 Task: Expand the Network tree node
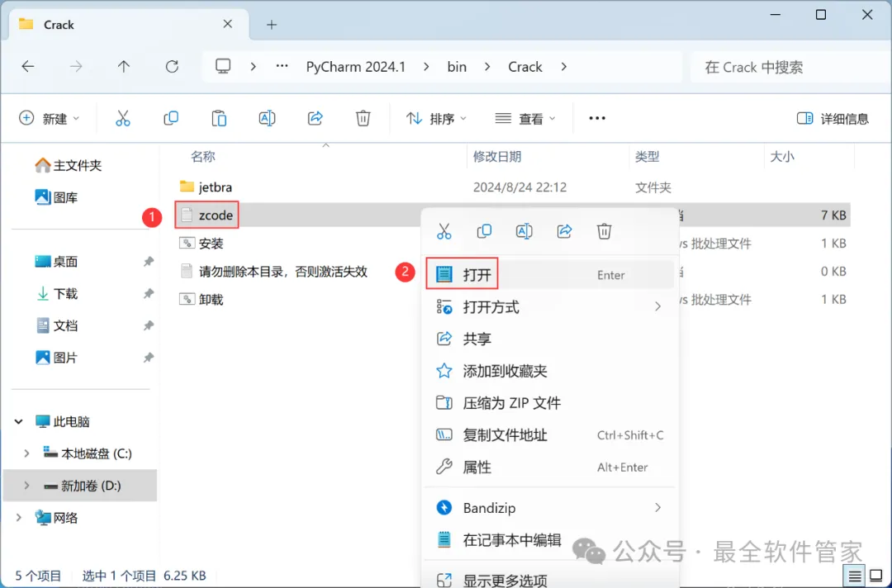[x=19, y=518]
